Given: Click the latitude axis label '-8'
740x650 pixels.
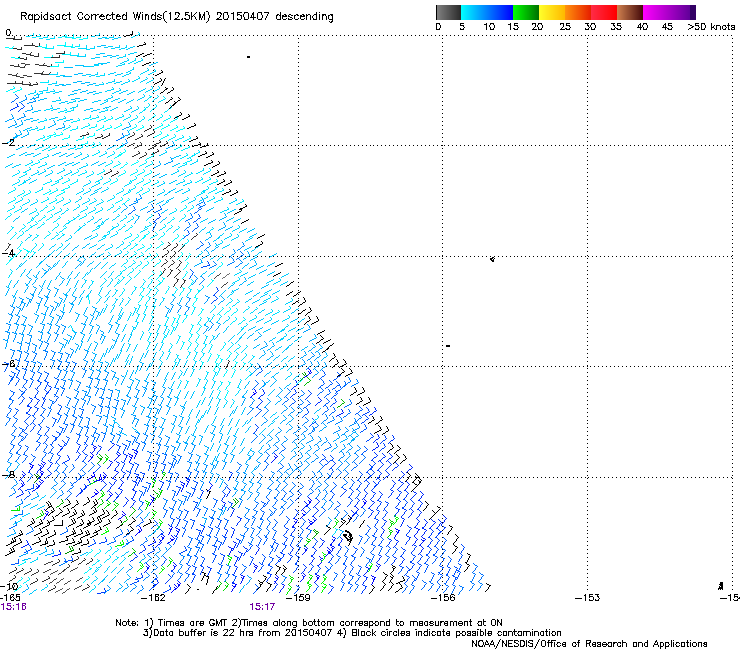Looking at the screenshot, I should (8, 475).
